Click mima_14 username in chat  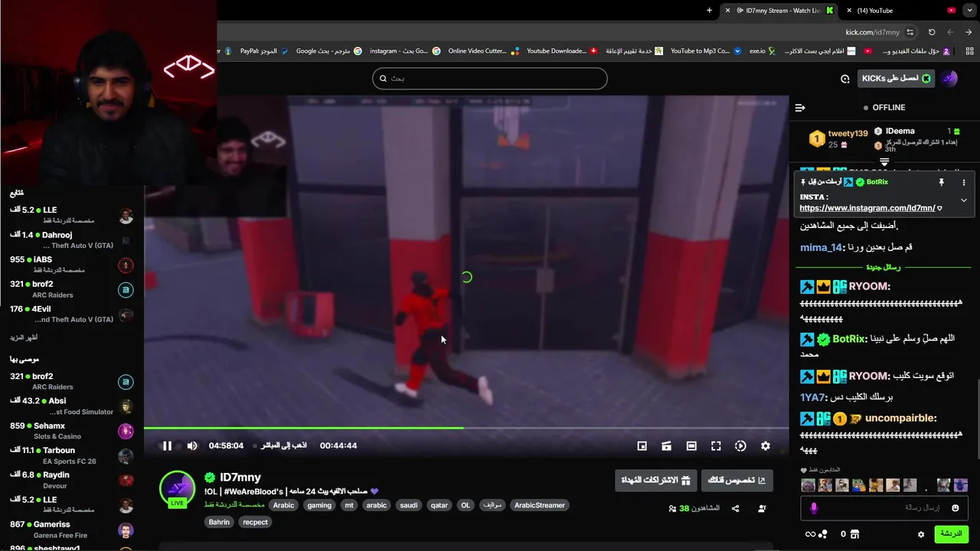pos(821,247)
